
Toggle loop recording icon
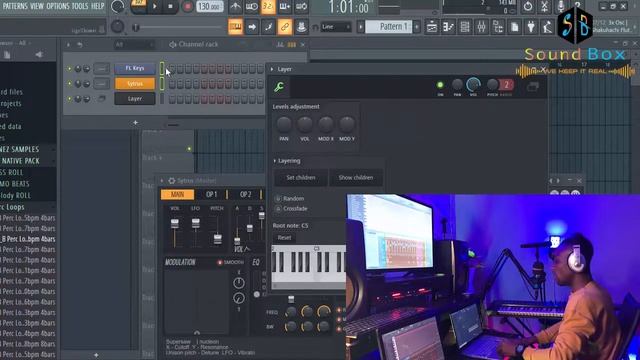301,7
